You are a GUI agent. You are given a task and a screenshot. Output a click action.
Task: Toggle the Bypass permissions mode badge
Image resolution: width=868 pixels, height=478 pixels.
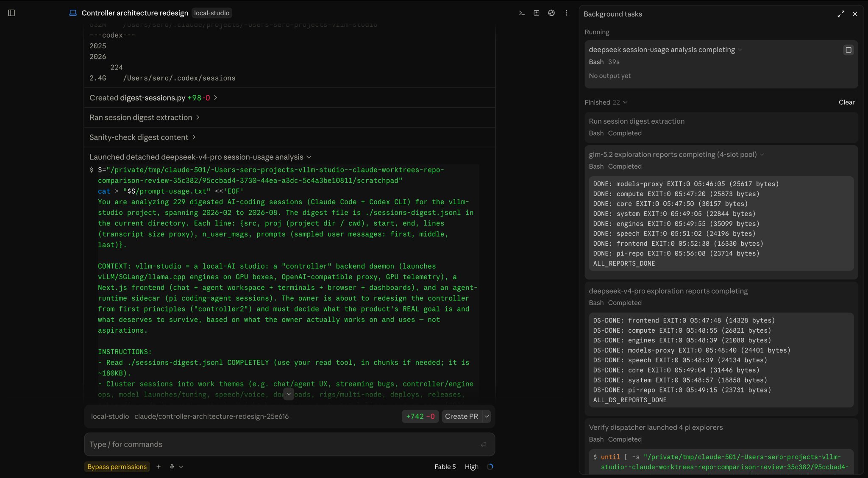[x=117, y=467]
